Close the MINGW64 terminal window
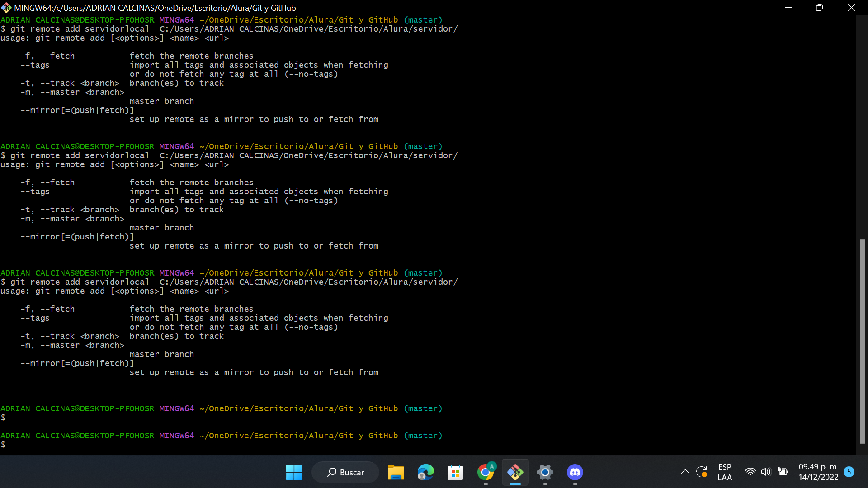Screen dimensions: 868x488 click(851, 8)
